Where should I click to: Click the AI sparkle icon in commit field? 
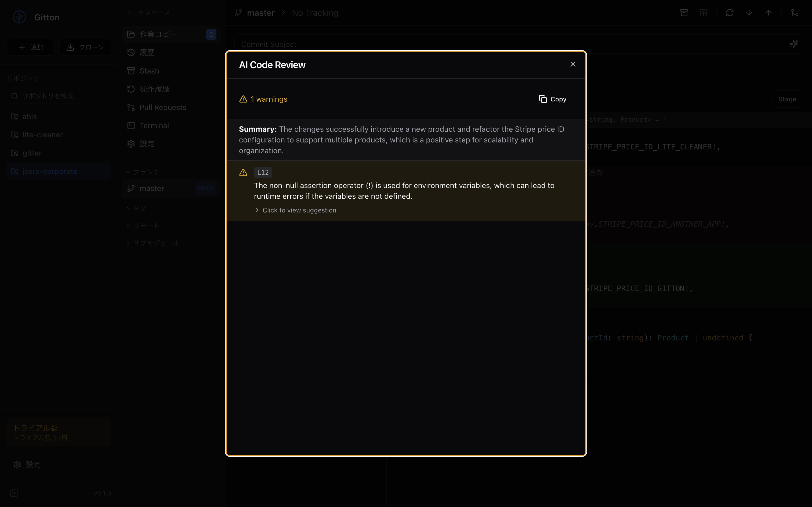click(793, 44)
